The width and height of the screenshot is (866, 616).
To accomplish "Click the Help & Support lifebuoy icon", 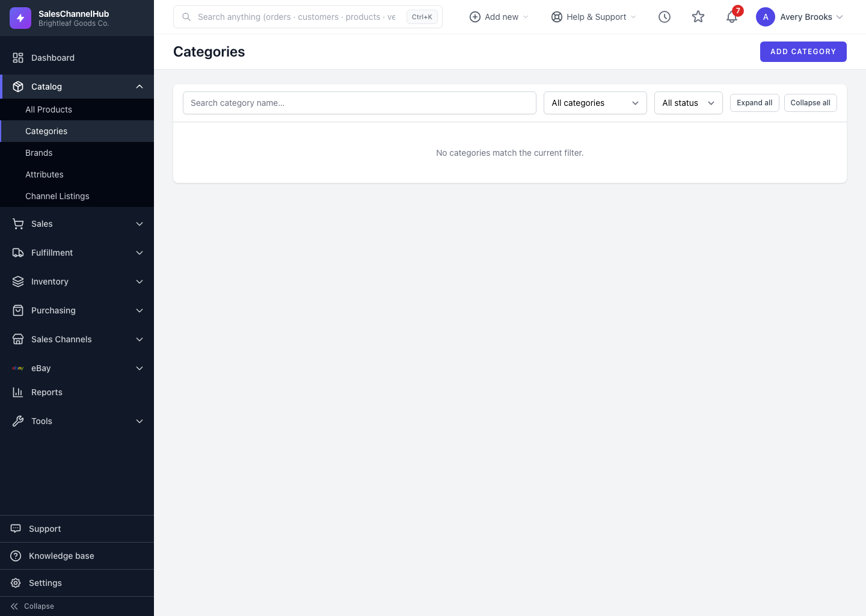I will (557, 17).
